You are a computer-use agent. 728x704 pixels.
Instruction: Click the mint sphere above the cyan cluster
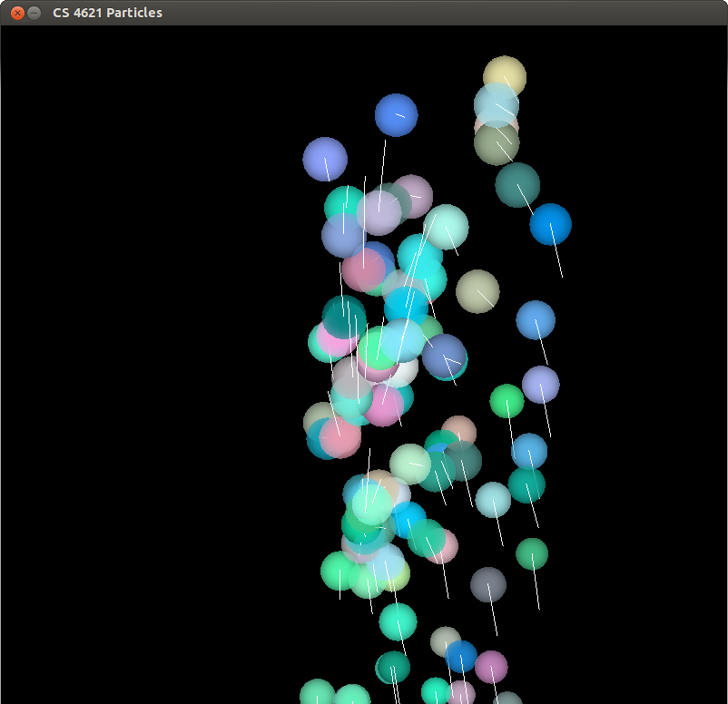[446, 227]
